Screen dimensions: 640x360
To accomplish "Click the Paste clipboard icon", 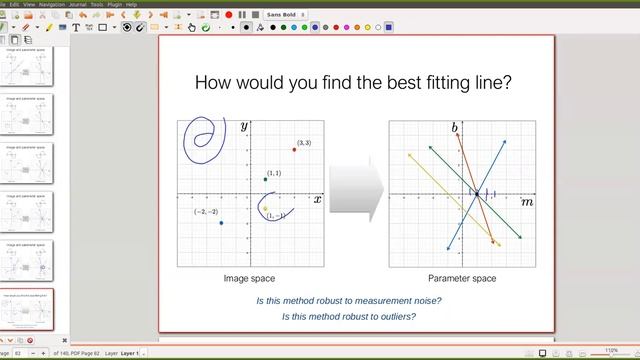I will coord(69,15).
